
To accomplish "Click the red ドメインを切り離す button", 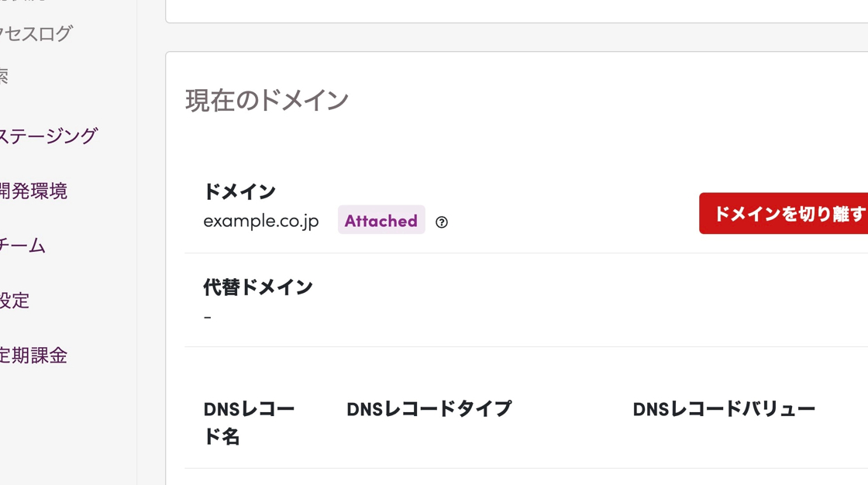I will (x=784, y=213).
